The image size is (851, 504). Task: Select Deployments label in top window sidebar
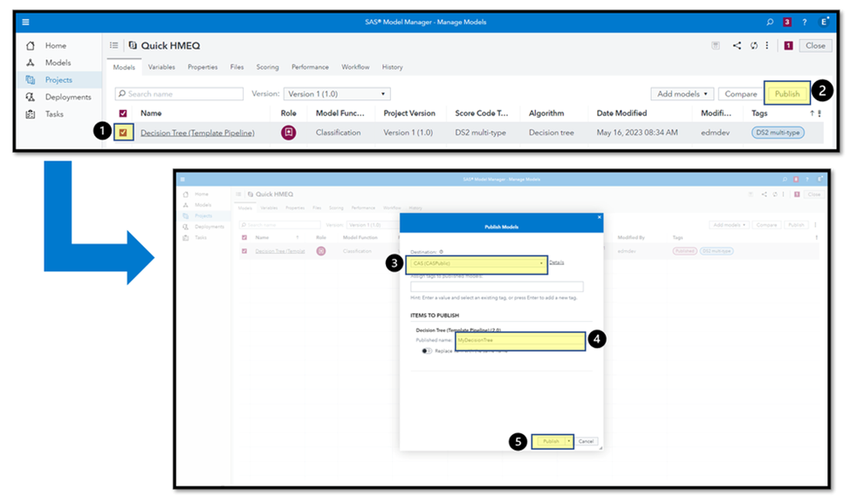(68, 97)
